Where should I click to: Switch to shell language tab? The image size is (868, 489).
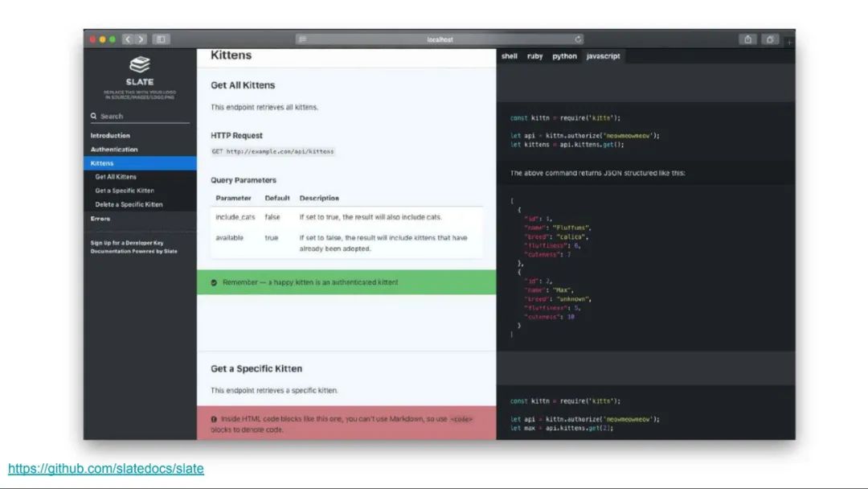tap(510, 56)
